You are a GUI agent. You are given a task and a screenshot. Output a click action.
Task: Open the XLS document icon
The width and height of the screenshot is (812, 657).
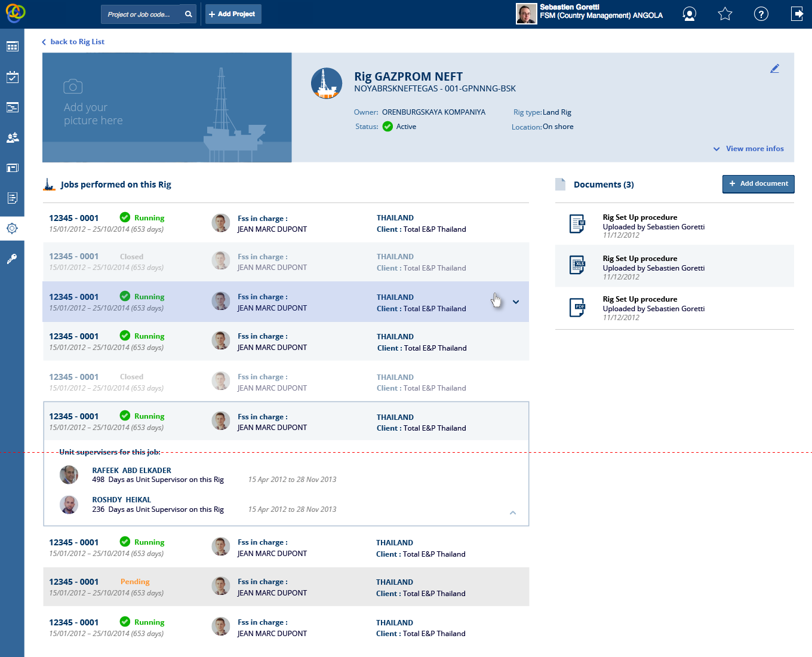577,265
